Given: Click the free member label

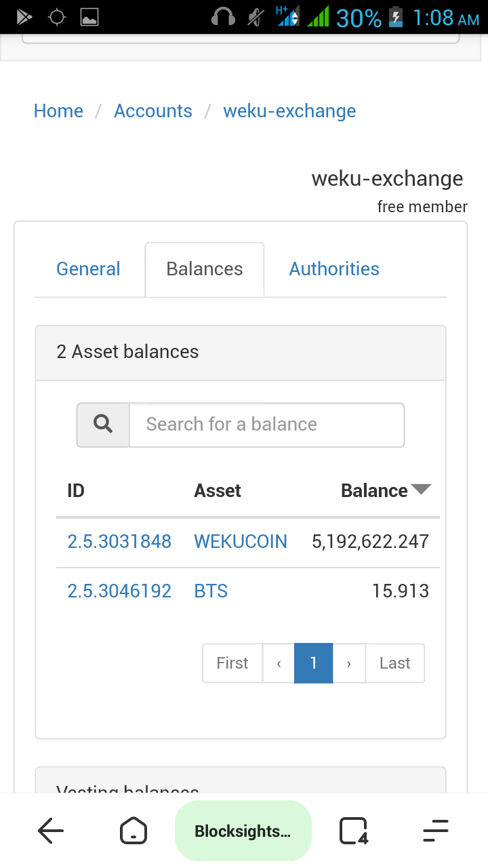Looking at the screenshot, I should coord(422,207).
